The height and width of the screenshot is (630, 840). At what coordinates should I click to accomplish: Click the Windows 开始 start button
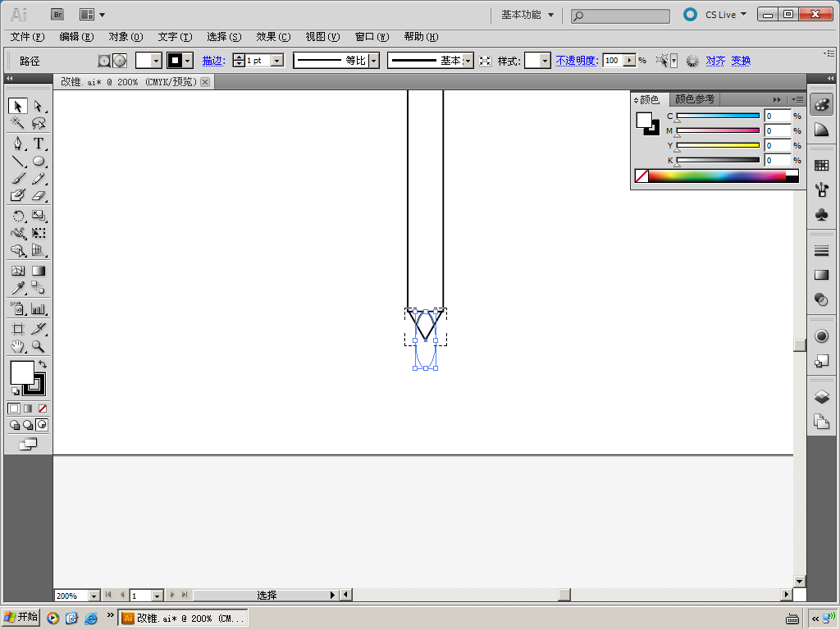[21, 618]
